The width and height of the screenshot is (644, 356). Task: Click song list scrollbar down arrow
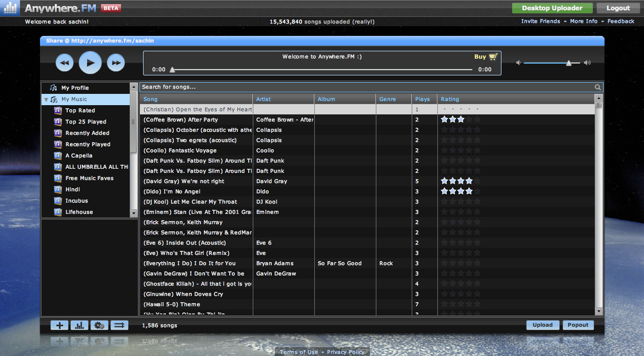click(x=598, y=311)
